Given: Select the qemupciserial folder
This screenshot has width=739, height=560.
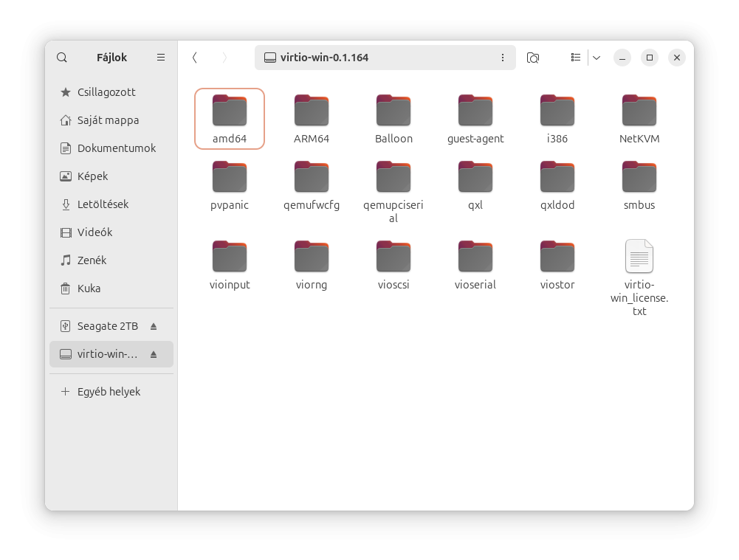Looking at the screenshot, I should click(x=393, y=178).
